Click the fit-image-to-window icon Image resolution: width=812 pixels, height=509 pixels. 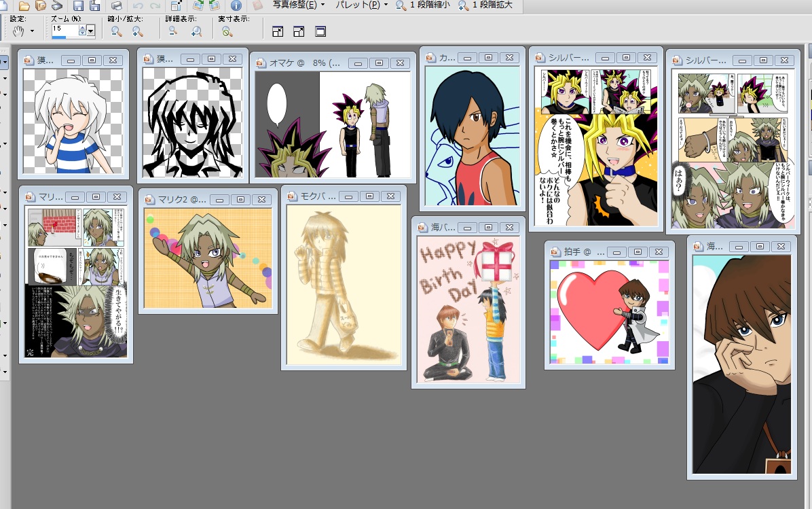point(299,32)
